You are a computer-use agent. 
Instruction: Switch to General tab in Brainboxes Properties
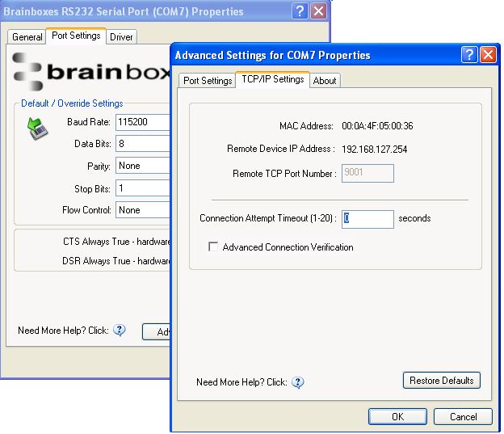pos(27,37)
